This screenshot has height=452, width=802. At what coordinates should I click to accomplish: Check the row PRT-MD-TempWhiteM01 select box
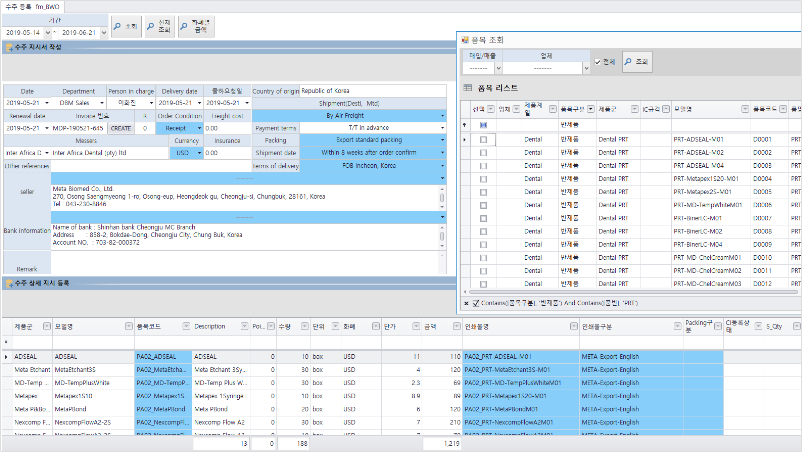pyautogui.click(x=483, y=205)
